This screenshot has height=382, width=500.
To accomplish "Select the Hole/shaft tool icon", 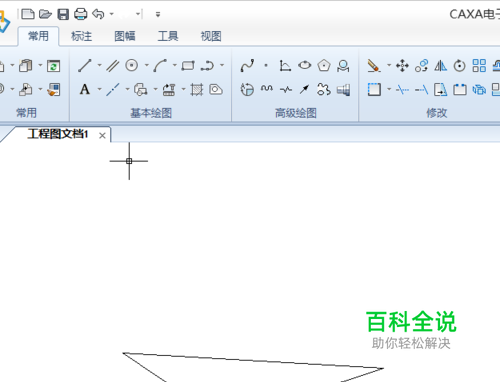I will pyautogui.click(x=343, y=89).
